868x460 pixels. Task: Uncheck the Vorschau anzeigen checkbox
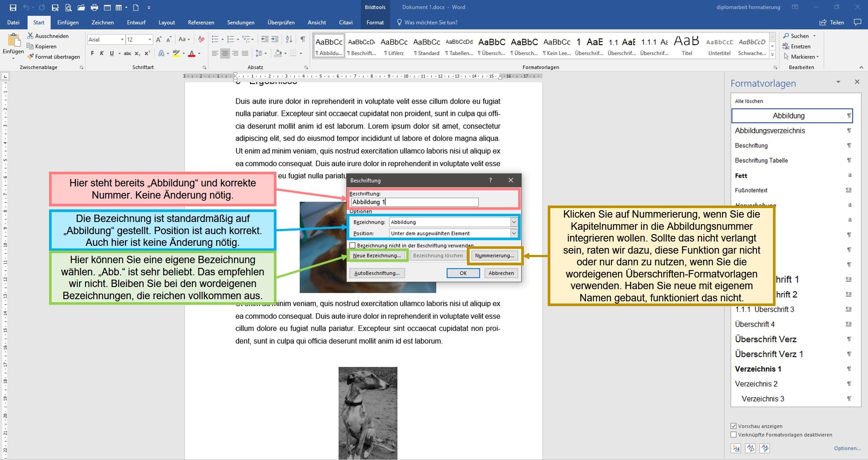point(733,426)
